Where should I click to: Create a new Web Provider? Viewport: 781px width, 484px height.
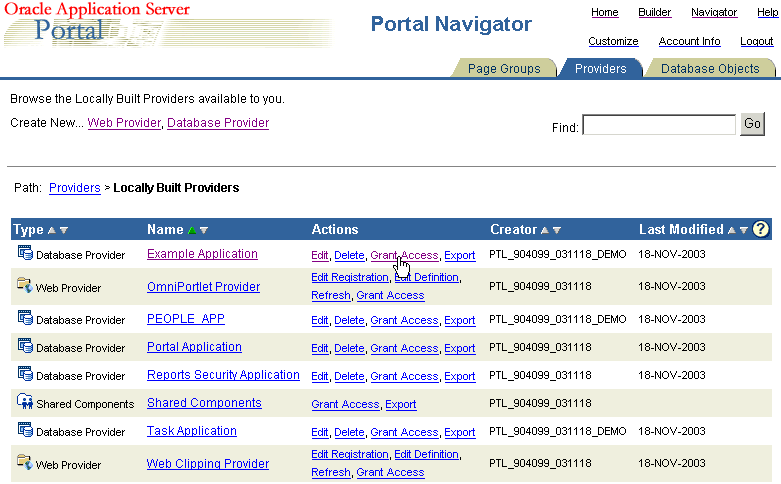click(x=125, y=123)
